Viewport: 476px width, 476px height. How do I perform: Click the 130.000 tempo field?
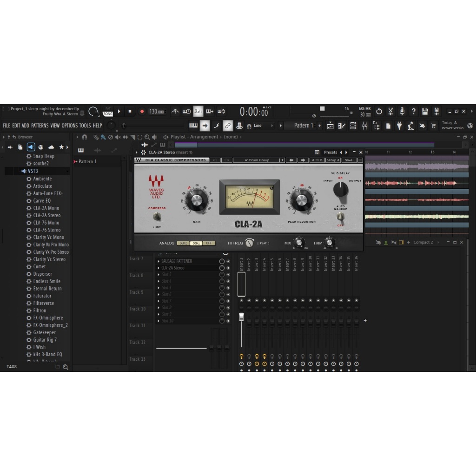tap(157, 112)
